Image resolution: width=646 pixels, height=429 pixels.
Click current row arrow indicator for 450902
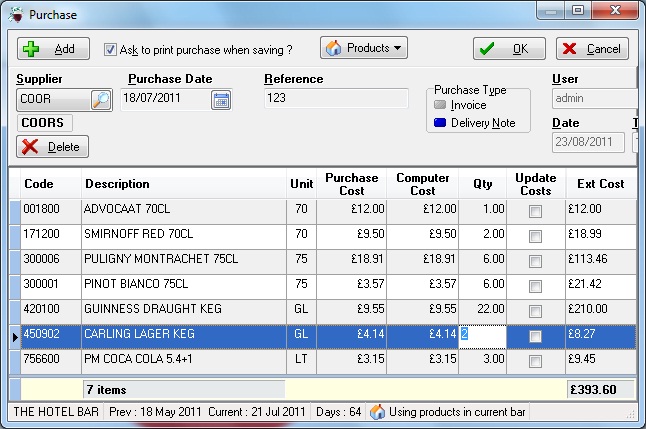click(x=15, y=337)
